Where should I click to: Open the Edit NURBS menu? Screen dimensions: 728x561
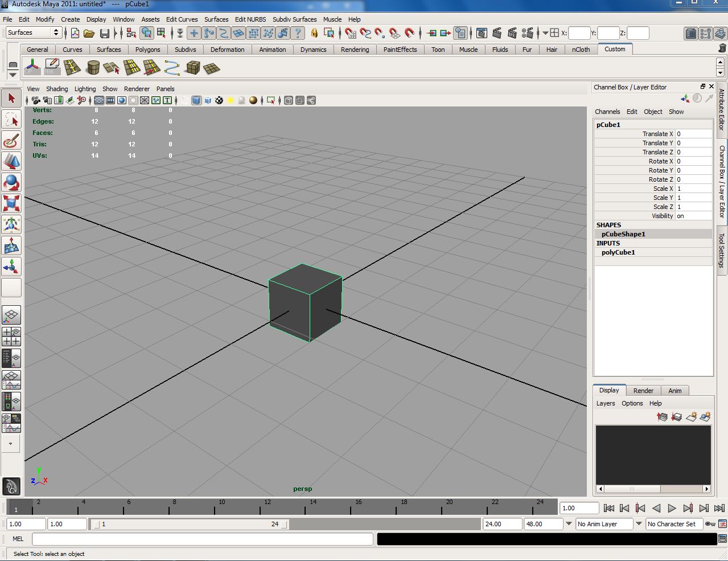(x=250, y=19)
